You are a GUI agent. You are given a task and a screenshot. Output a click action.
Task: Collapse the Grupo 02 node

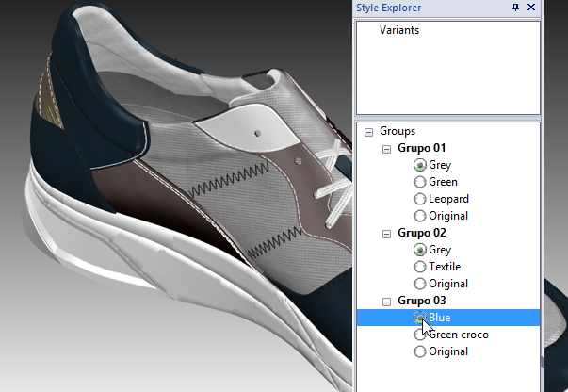tap(386, 234)
